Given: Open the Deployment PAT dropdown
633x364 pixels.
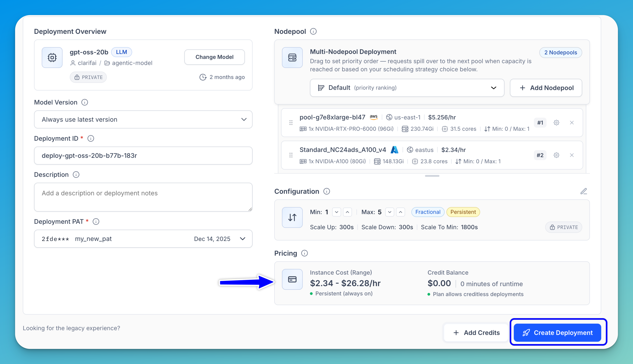Looking at the screenshot, I should point(143,239).
